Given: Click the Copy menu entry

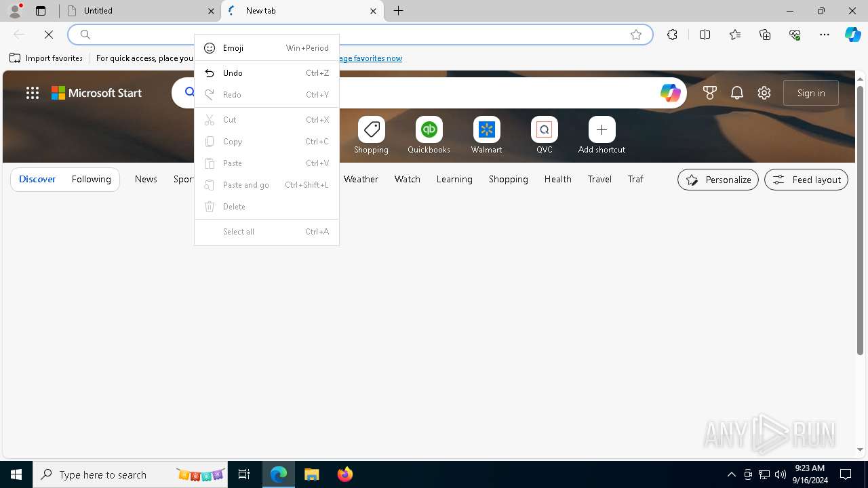Looking at the screenshot, I should (267, 142).
